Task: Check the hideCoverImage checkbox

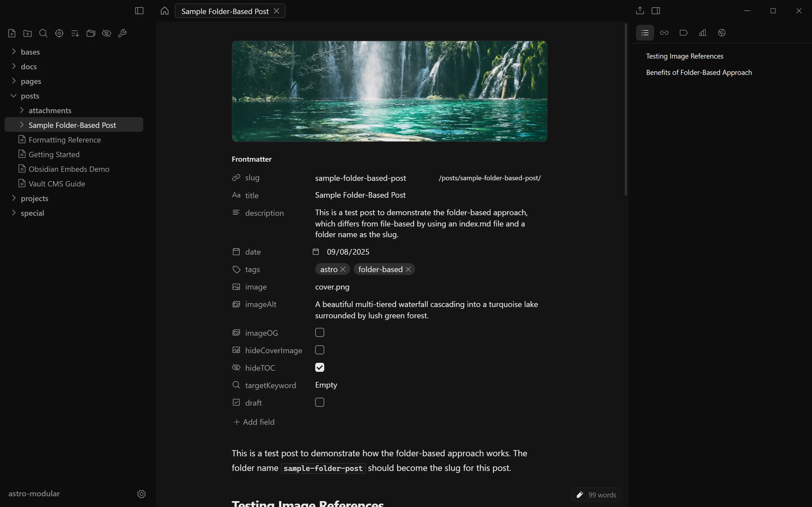Action: point(319,350)
